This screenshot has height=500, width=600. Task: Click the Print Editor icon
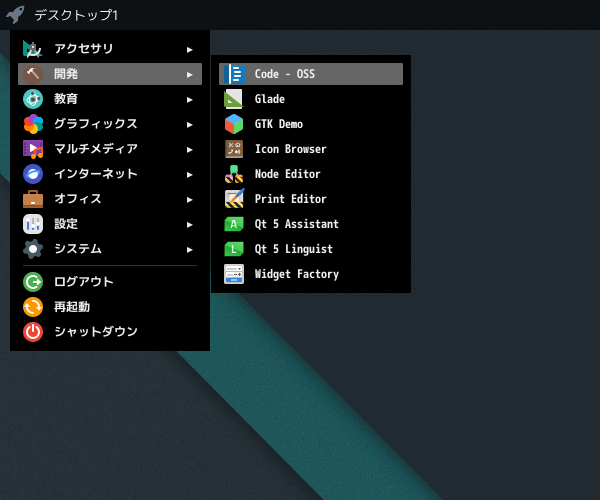coord(234,199)
